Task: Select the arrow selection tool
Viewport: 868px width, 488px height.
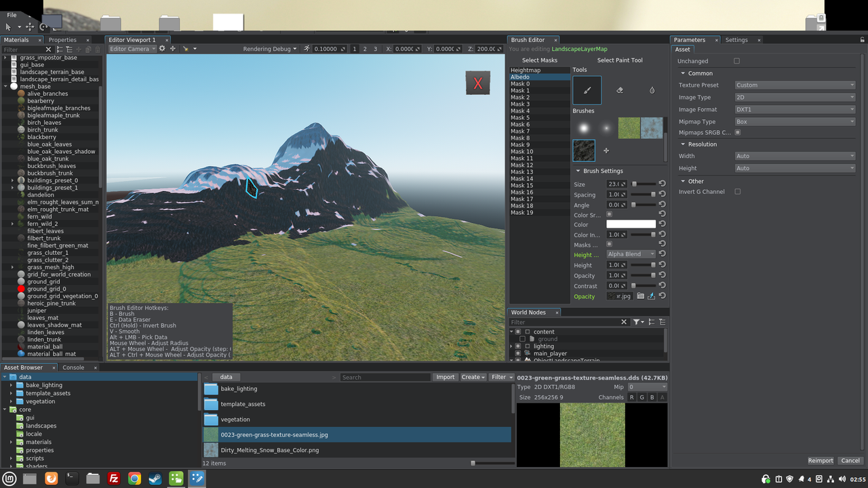Action: coord(8,27)
